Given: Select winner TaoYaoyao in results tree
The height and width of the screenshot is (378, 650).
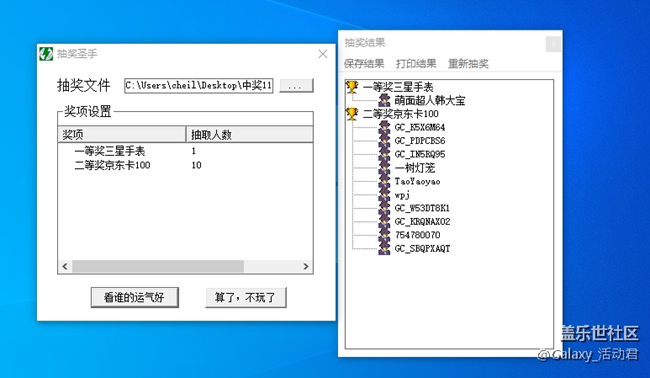Looking at the screenshot, I should [417, 181].
